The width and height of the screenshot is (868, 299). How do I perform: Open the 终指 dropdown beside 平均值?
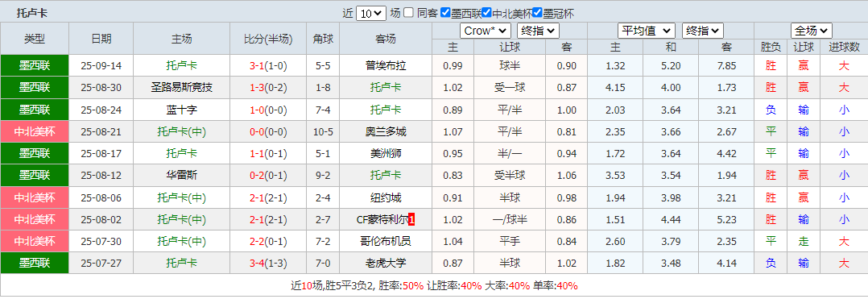click(703, 31)
